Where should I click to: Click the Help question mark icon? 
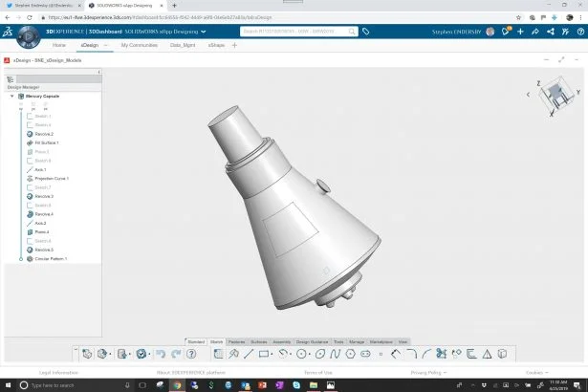coord(191,354)
